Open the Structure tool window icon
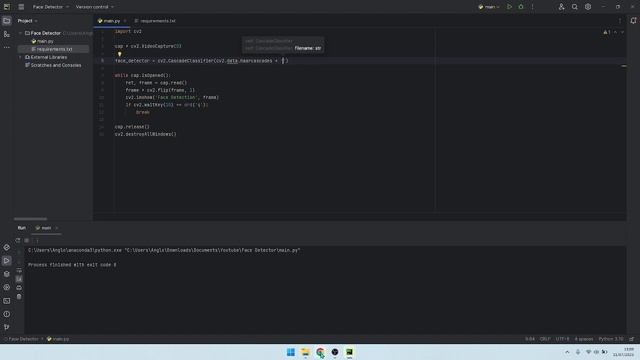The image size is (640, 360). point(7,34)
